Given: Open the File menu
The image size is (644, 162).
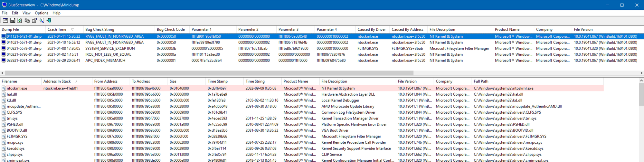Looking at the screenshot, I should coord(5,13).
